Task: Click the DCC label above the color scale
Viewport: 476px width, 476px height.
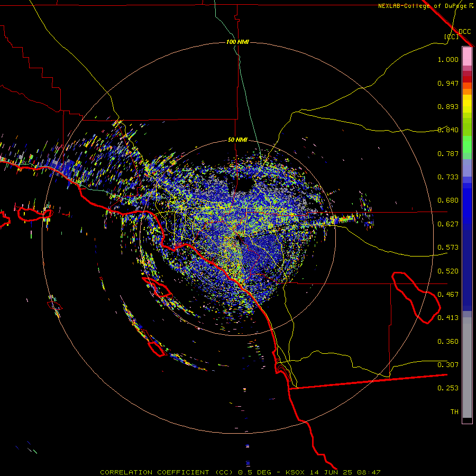Action: (x=464, y=32)
